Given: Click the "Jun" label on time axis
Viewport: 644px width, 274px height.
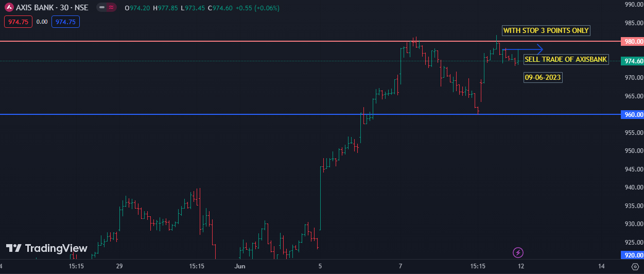Looking at the screenshot, I should coord(240,266).
